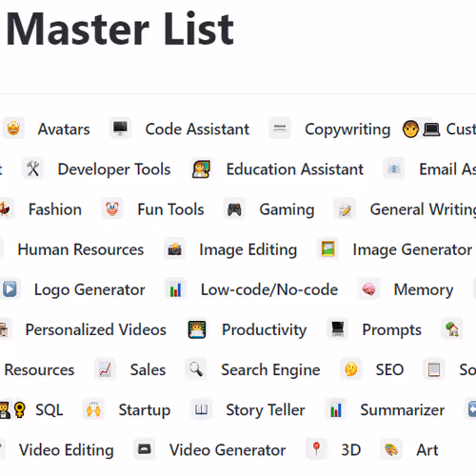476x476 pixels.
Task: Open the 3D category link
Action: tap(351, 450)
